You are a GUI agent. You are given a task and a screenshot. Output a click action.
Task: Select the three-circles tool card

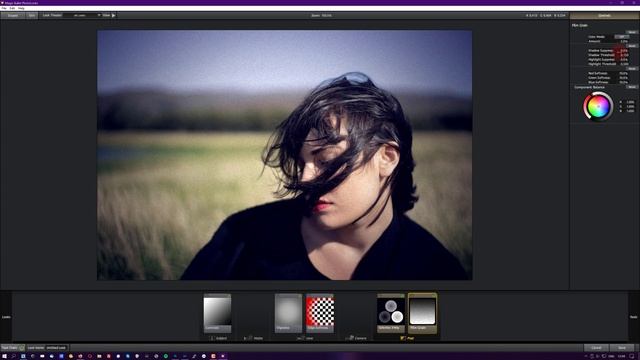pos(391,313)
